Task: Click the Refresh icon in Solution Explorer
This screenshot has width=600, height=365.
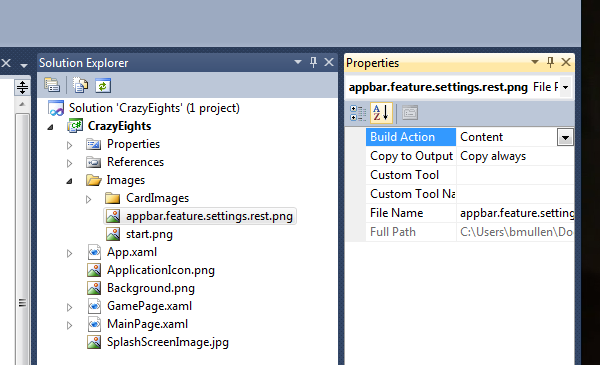Action: click(x=103, y=85)
